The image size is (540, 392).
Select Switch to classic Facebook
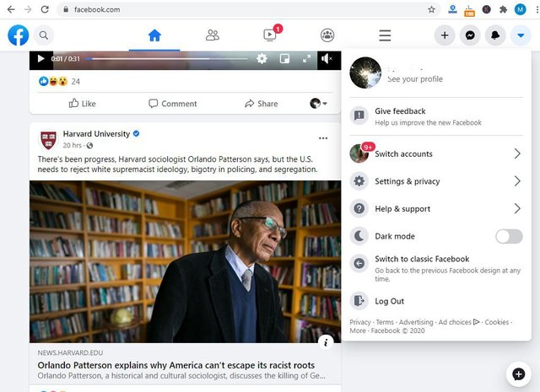pyautogui.click(x=436, y=268)
